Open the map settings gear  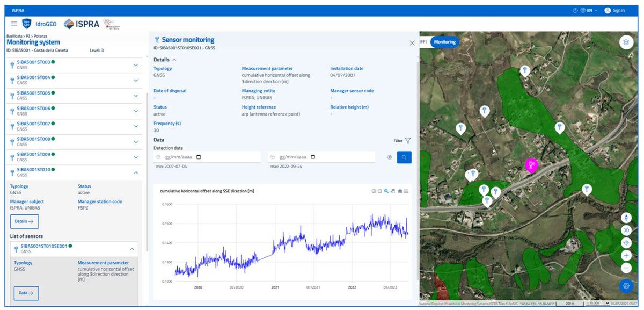(626, 286)
